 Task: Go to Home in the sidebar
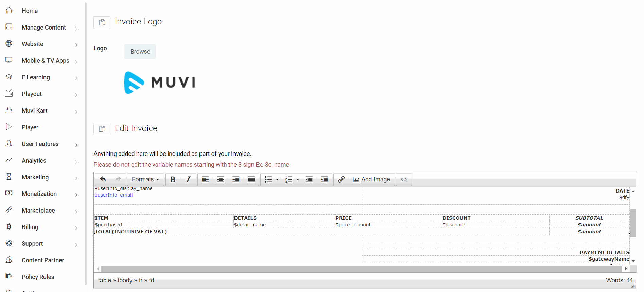click(30, 11)
